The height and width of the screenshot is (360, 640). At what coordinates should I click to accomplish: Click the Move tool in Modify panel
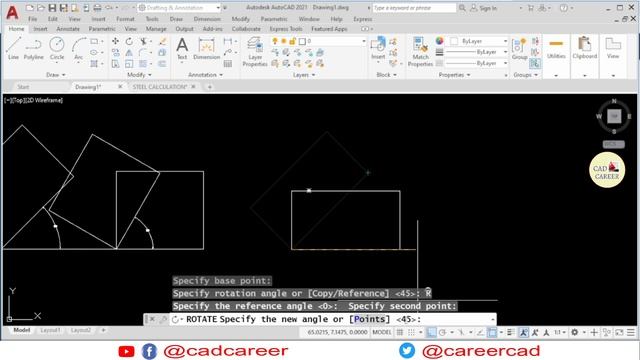click(116, 41)
